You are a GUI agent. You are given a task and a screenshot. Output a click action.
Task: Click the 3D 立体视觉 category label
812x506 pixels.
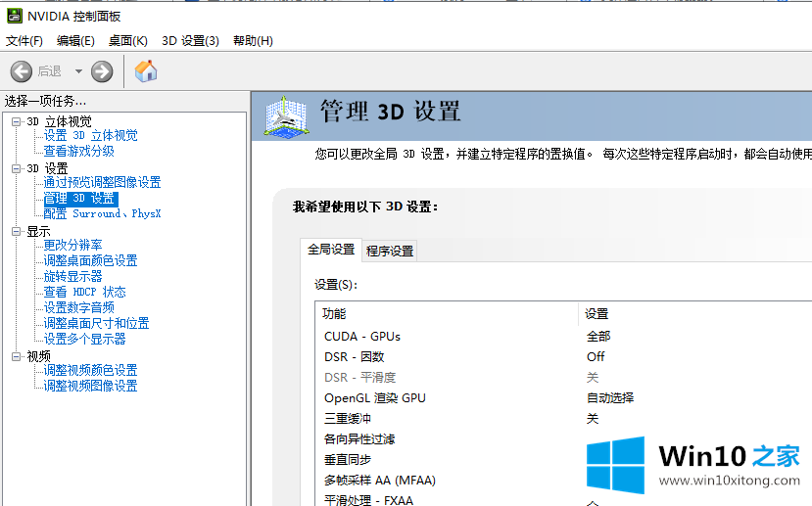tap(59, 121)
